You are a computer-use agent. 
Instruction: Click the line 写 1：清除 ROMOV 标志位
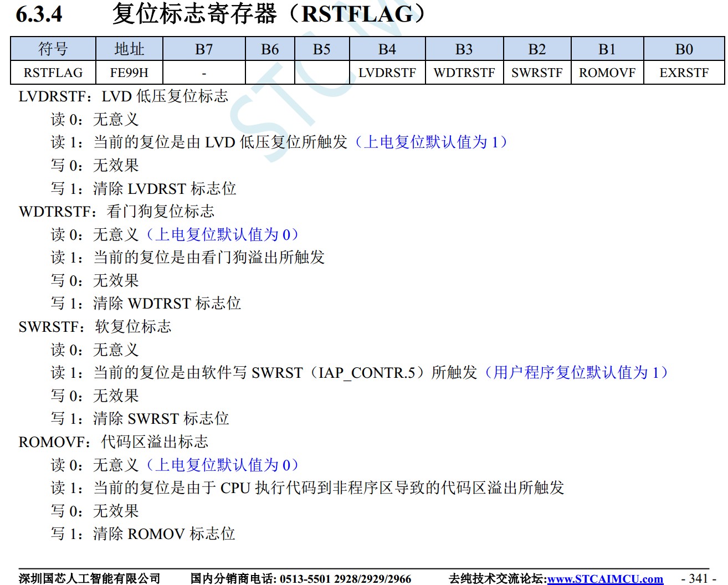coord(143,534)
